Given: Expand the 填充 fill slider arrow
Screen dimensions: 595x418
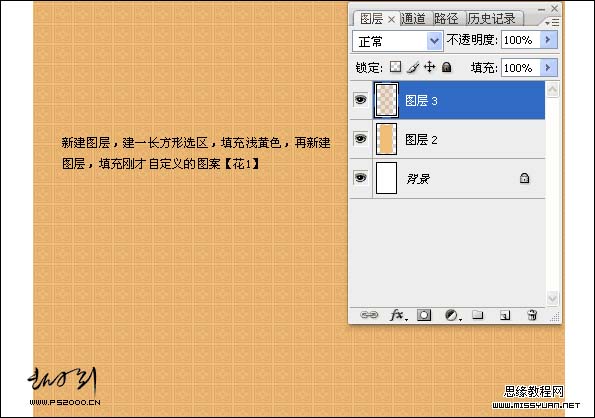Looking at the screenshot, I should [x=548, y=68].
